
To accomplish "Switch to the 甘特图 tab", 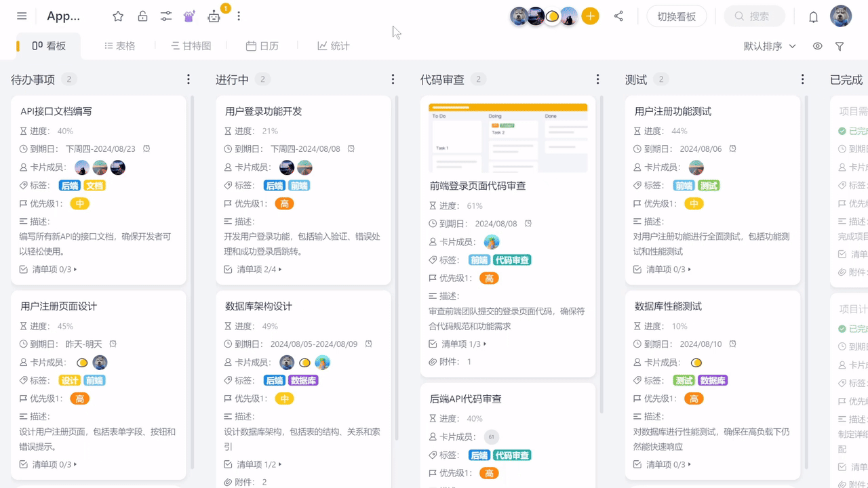I will click(x=191, y=46).
